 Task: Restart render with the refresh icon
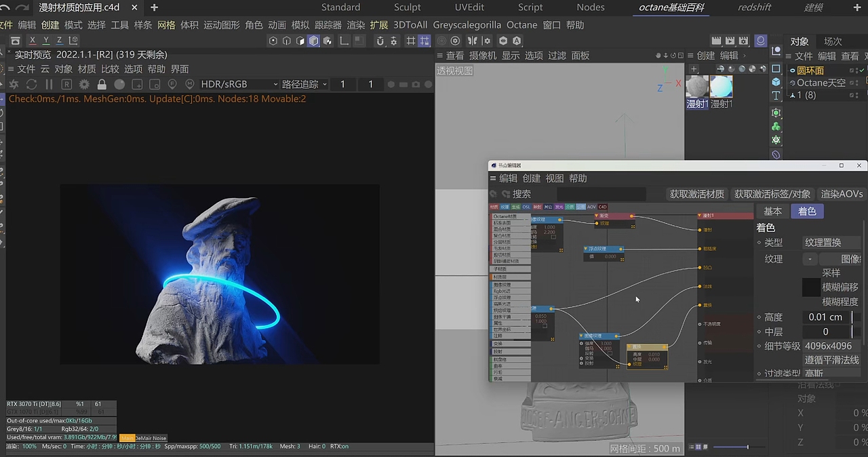[x=31, y=84]
